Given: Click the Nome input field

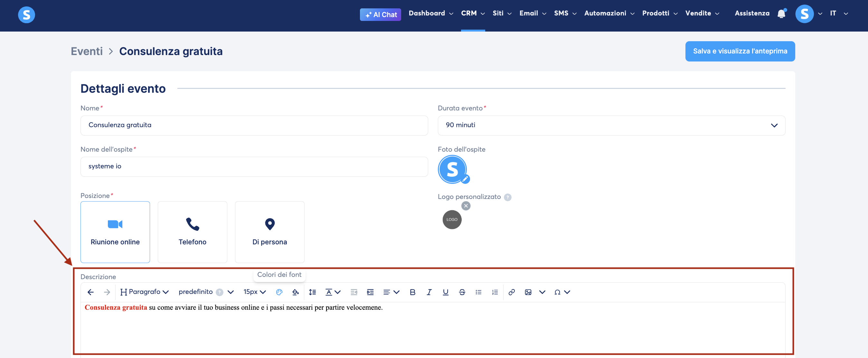Looking at the screenshot, I should tap(254, 125).
